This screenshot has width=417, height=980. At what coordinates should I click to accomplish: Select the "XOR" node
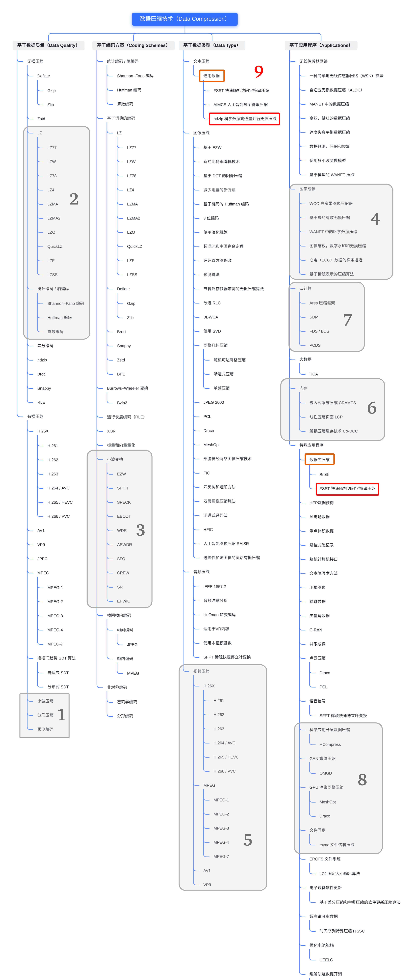[x=111, y=431]
